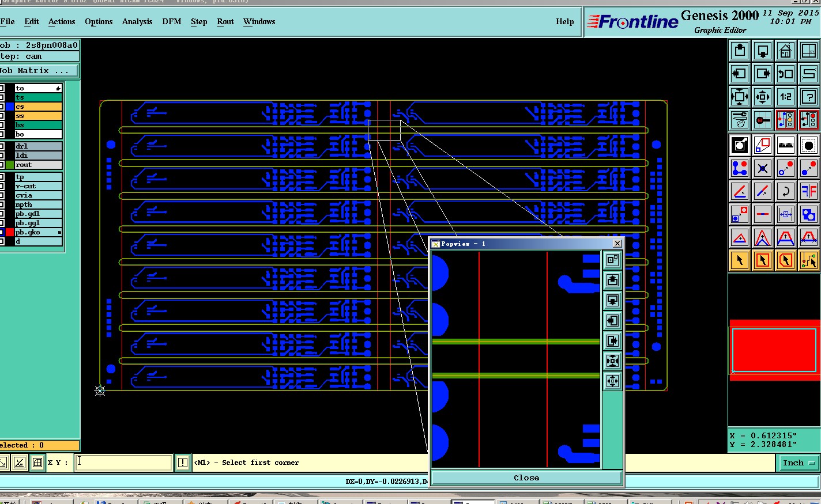Click the dimension resize arrows icon
The width and height of the screenshot is (821, 504).
[786, 214]
